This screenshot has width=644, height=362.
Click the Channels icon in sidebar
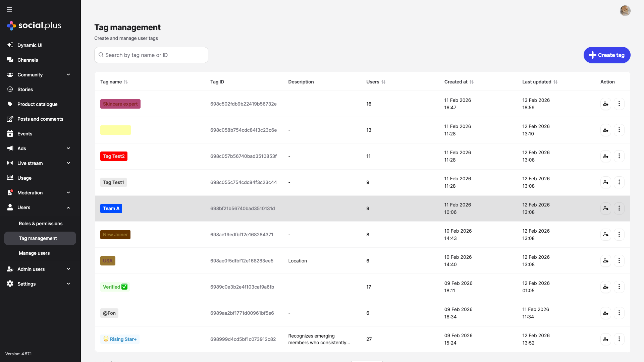(x=10, y=60)
